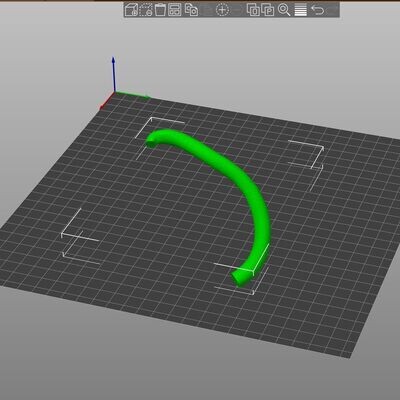Click the red X axis line

[107, 101]
